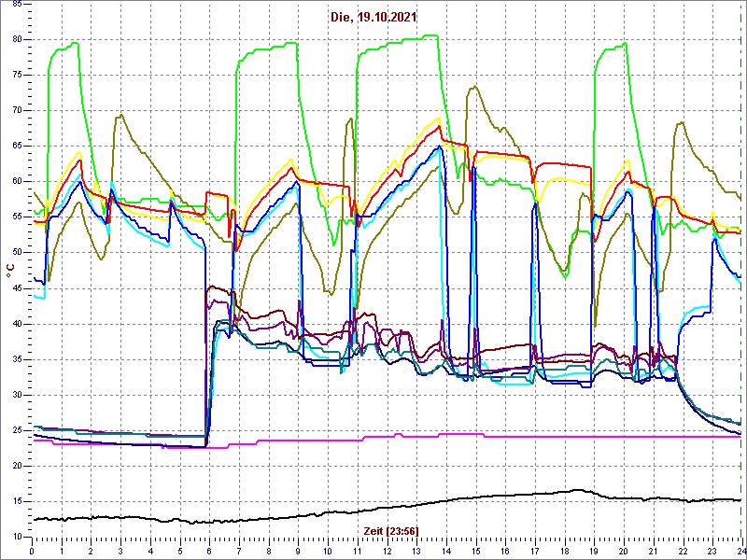Click hour 22 on the time axis
The image size is (747, 560).
[x=682, y=552]
